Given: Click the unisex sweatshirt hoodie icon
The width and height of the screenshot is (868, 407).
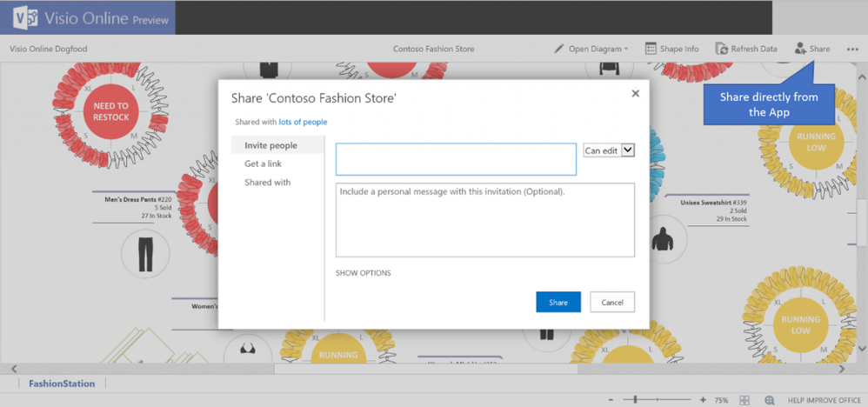Looking at the screenshot, I should [663, 240].
